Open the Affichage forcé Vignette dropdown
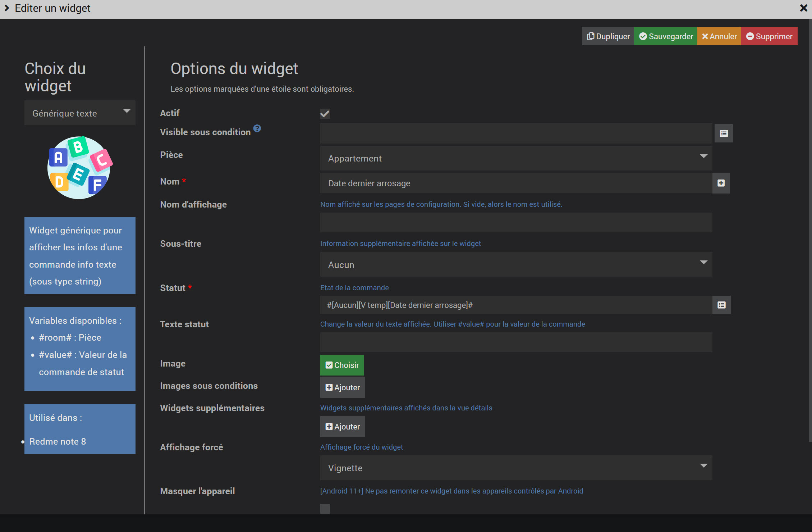812x532 pixels. pos(516,468)
